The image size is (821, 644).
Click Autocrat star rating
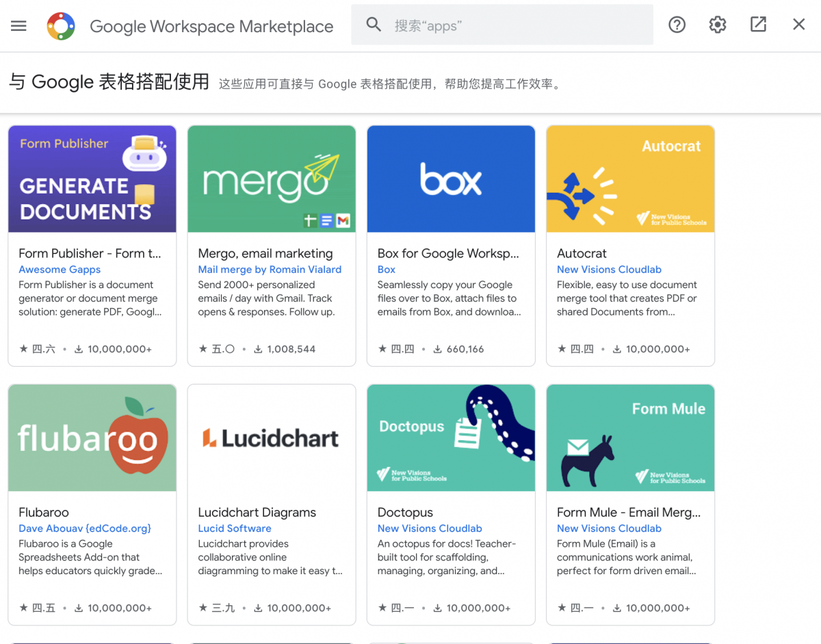point(575,349)
